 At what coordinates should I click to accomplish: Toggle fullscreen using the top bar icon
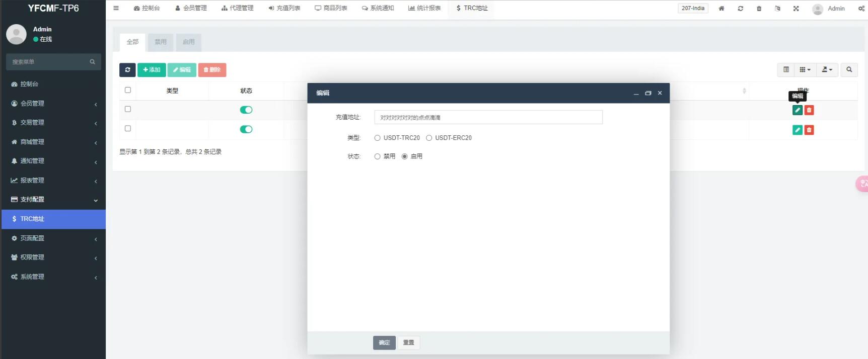click(796, 9)
